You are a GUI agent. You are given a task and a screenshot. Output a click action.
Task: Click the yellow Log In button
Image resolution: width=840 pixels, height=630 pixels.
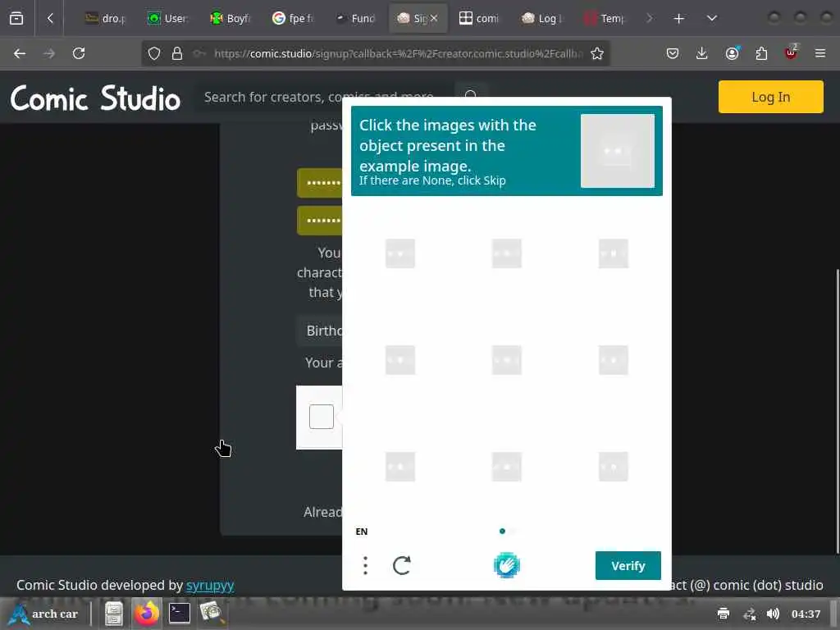(770, 97)
